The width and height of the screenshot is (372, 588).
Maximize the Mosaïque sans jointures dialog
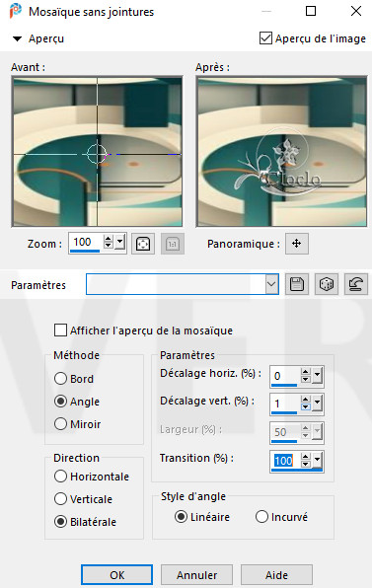311,11
